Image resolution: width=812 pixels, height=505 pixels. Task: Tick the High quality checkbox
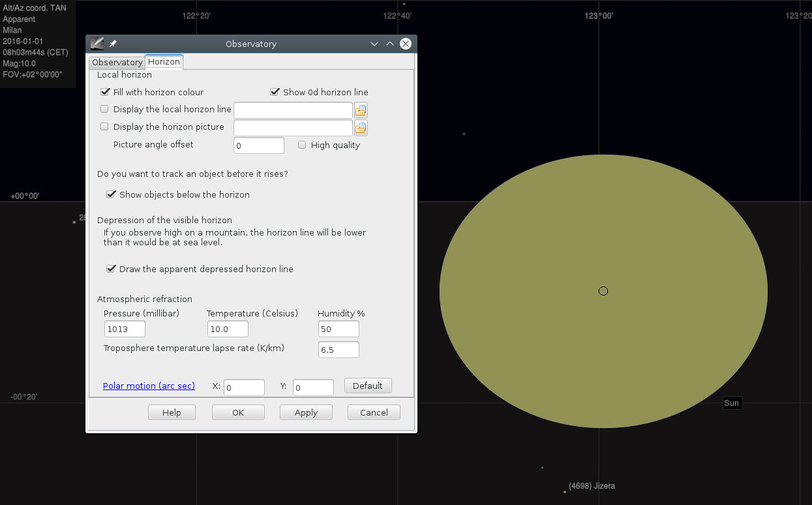[302, 145]
